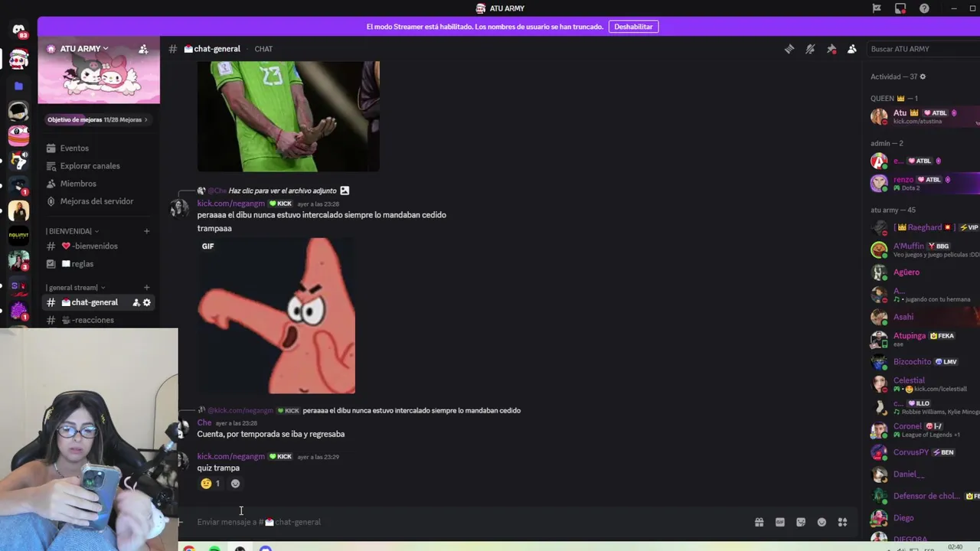
Task: Open member CorvusPY in member list
Action: coord(924,452)
